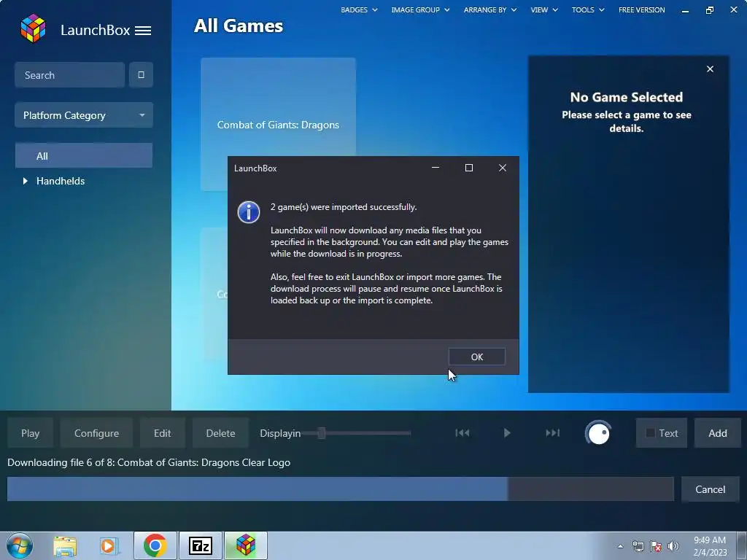Open Action Center flag icon

[x=656, y=546]
